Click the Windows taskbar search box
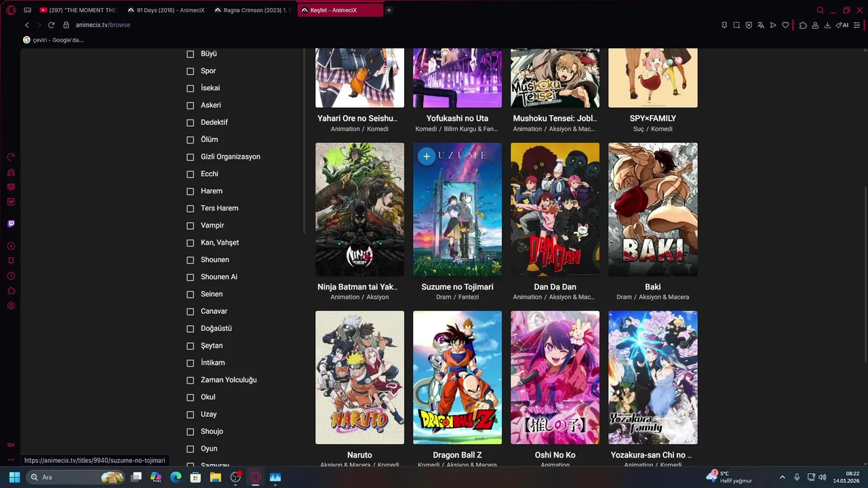The image size is (868, 488). [75, 477]
